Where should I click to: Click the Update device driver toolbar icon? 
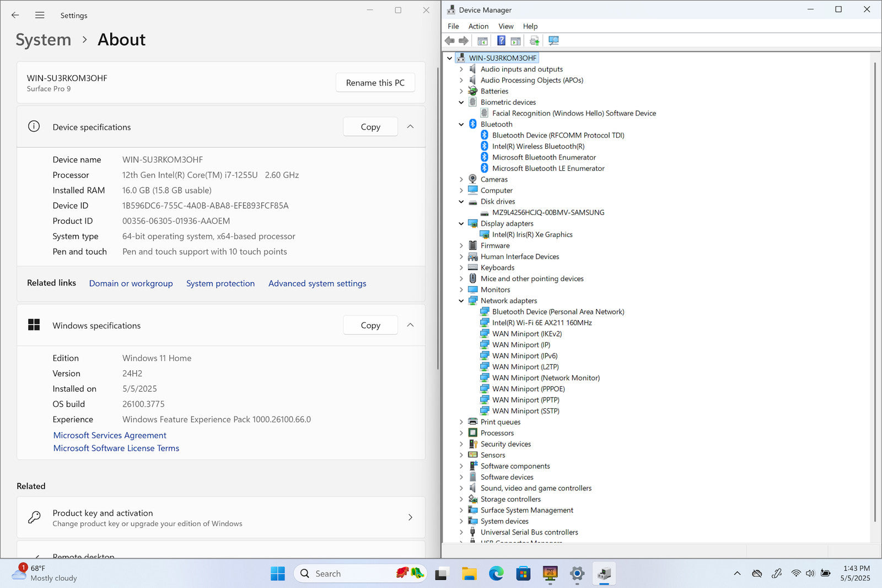tap(534, 41)
